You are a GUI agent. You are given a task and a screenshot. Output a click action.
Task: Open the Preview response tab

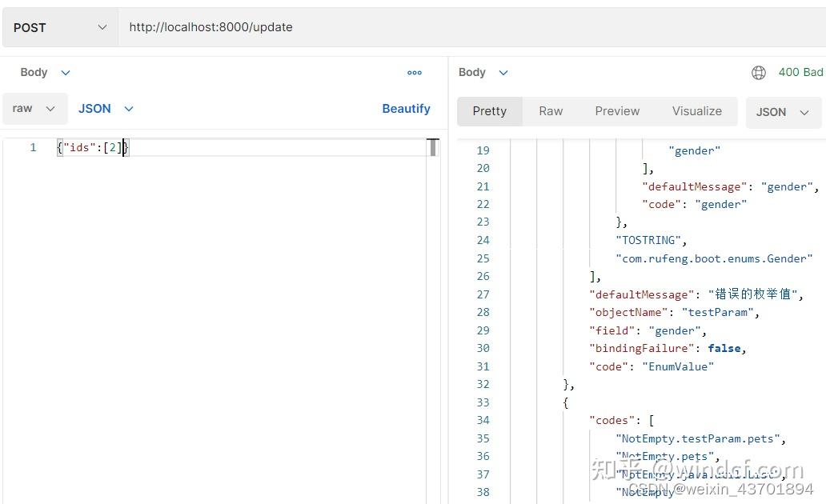point(616,111)
